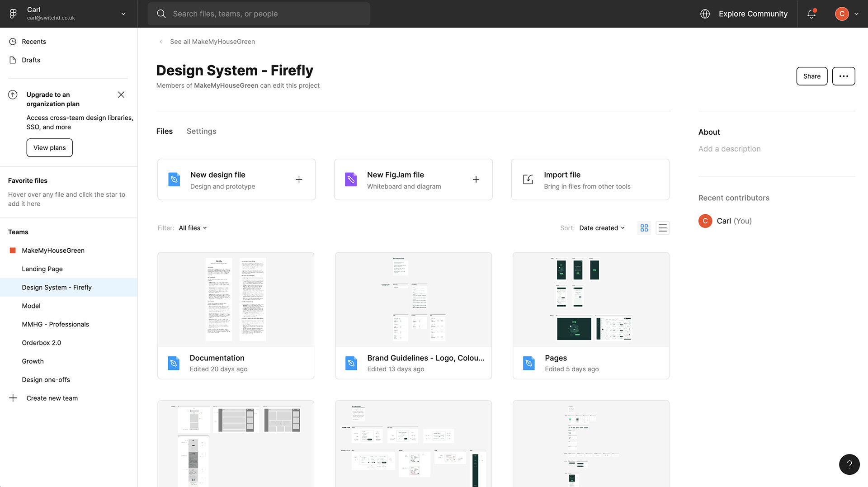Open Drafts in the sidebar
868x487 pixels.
click(69, 60)
